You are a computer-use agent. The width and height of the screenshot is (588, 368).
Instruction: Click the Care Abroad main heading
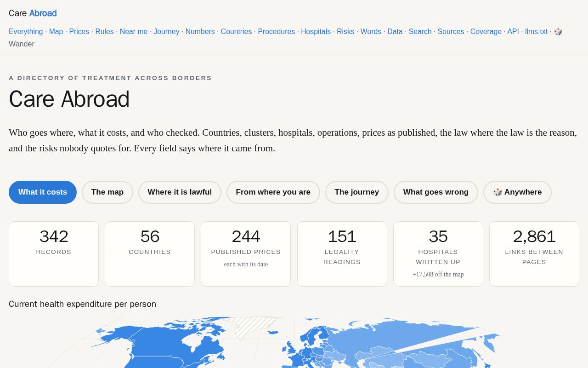tap(69, 99)
